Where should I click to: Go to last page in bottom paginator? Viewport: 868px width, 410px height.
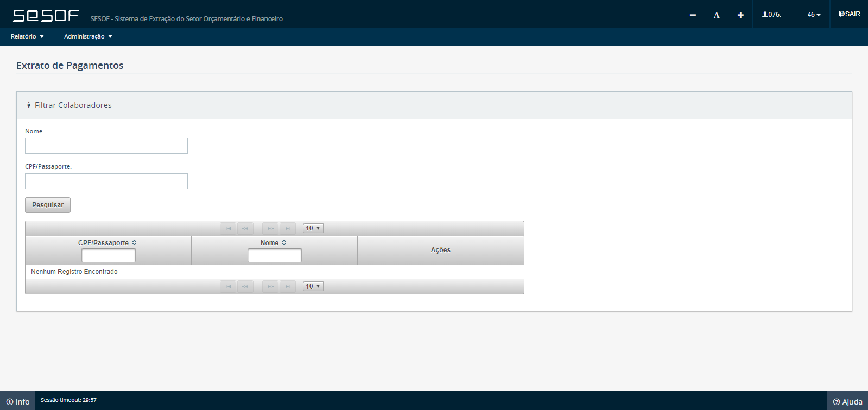coord(288,286)
